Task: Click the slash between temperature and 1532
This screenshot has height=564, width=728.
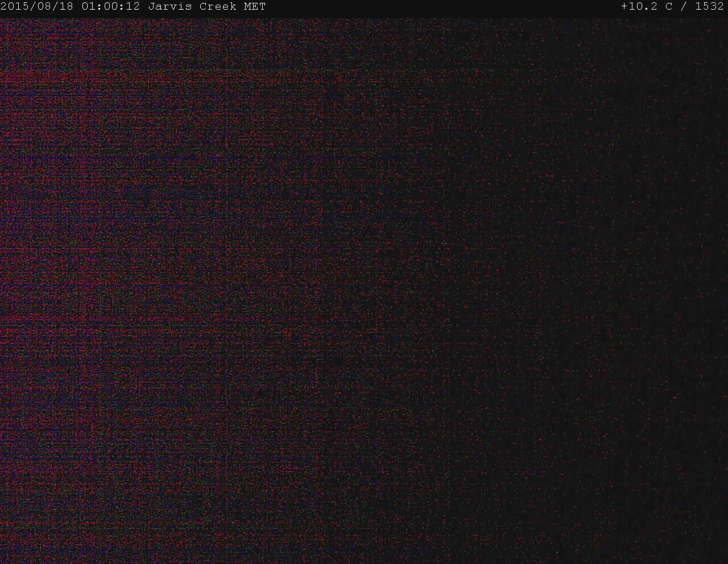Action: (683, 7)
